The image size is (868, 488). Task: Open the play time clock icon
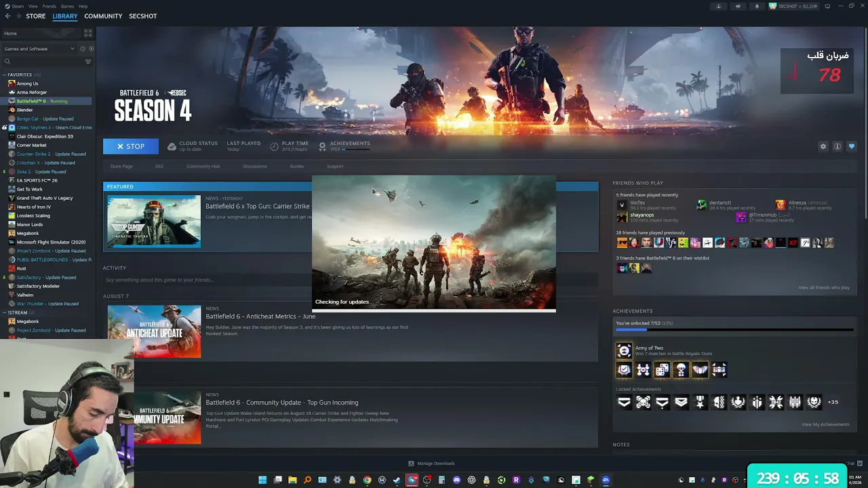tap(274, 146)
